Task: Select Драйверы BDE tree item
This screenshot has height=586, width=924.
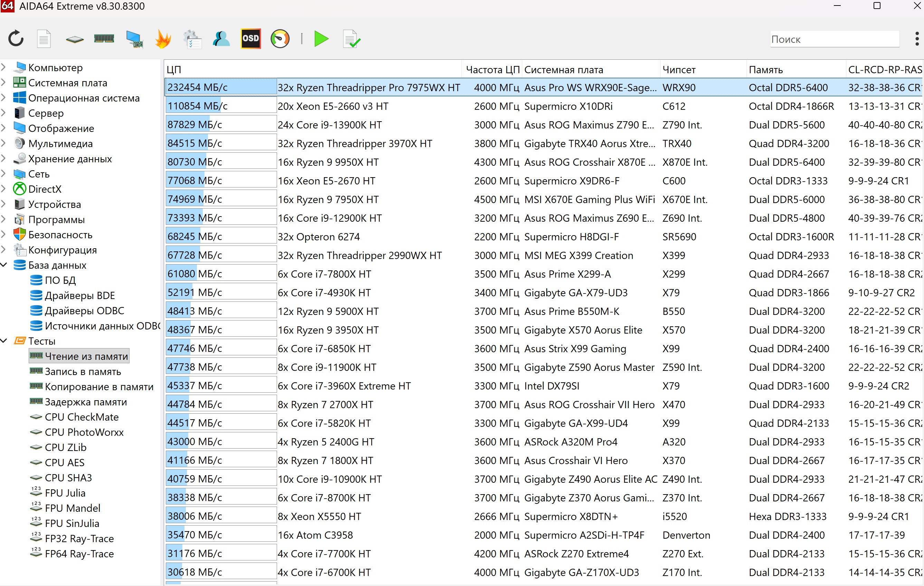Action: point(80,295)
